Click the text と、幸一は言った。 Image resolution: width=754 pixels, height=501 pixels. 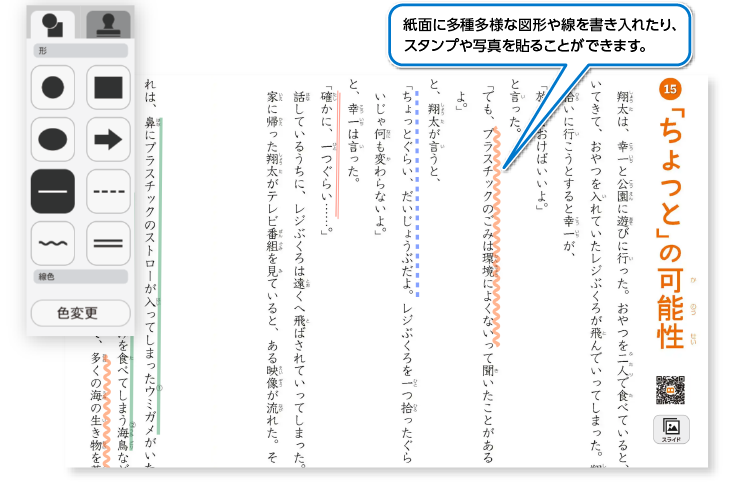[x=354, y=130]
